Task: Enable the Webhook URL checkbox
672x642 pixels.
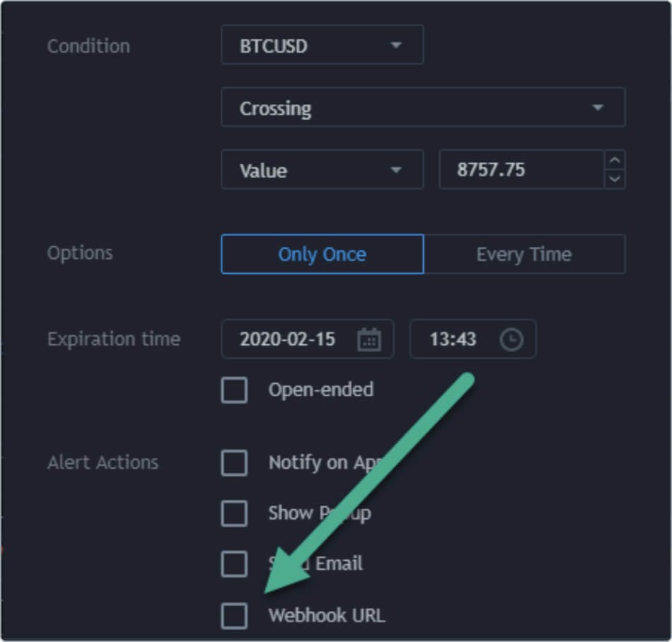Action: click(x=234, y=615)
